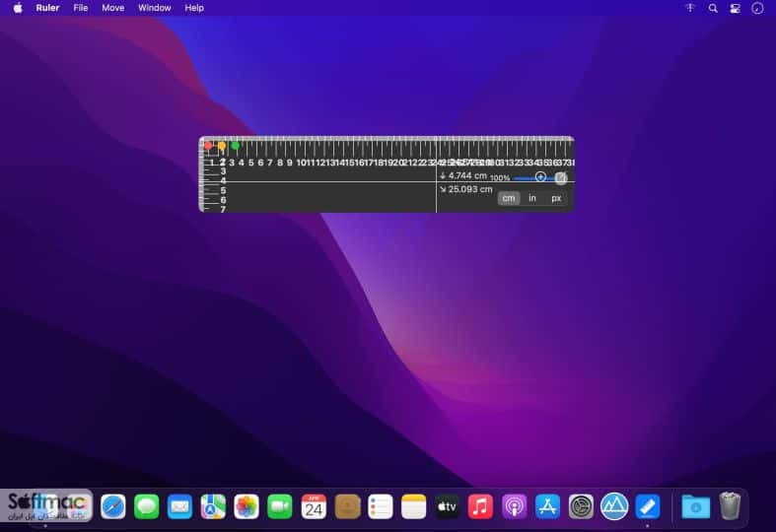Switch ruler units to pixels
Image resolution: width=776 pixels, height=532 pixels.
point(556,198)
